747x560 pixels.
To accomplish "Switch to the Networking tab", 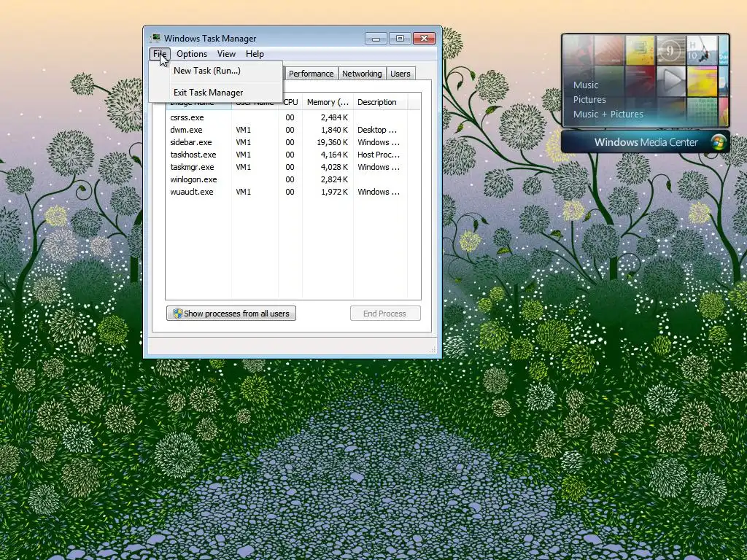I will coord(362,74).
